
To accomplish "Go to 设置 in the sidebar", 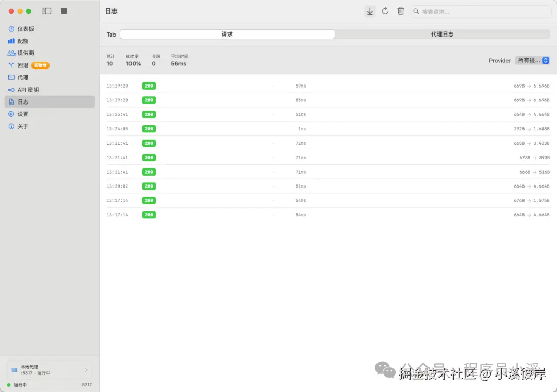I will point(50,114).
